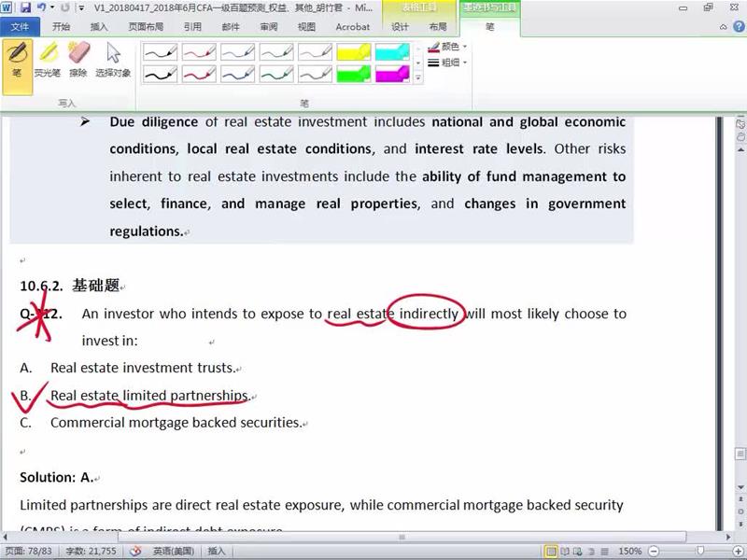
Task: Choose the red pen style in gallery
Action: tap(199, 52)
